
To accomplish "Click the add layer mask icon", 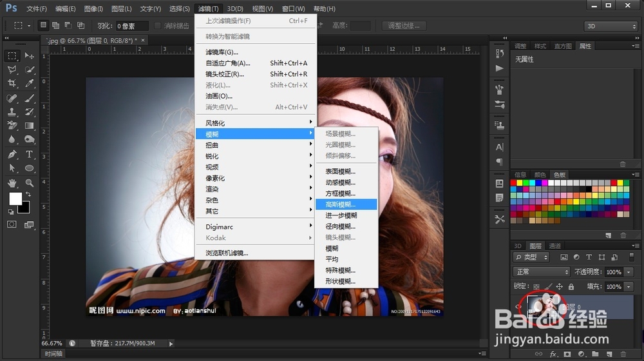I will coord(567,354).
